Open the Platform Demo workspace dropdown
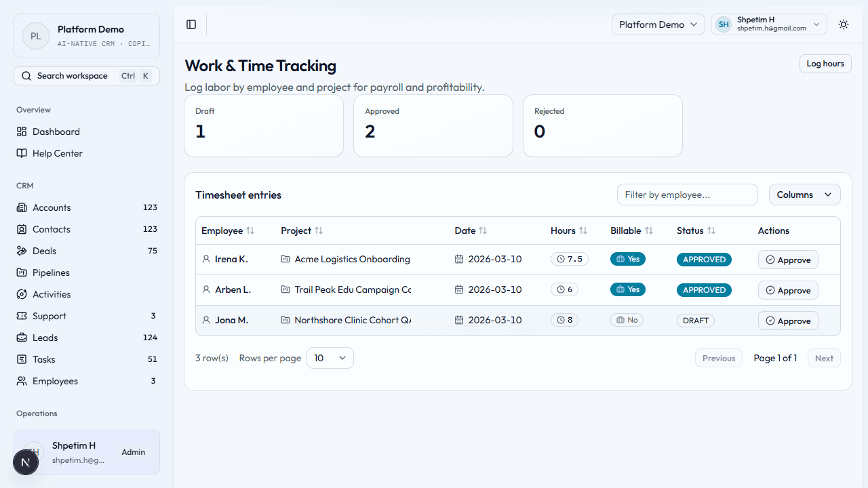Image resolution: width=868 pixels, height=488 pixels. pyautogui.click(x=658, y=24)
